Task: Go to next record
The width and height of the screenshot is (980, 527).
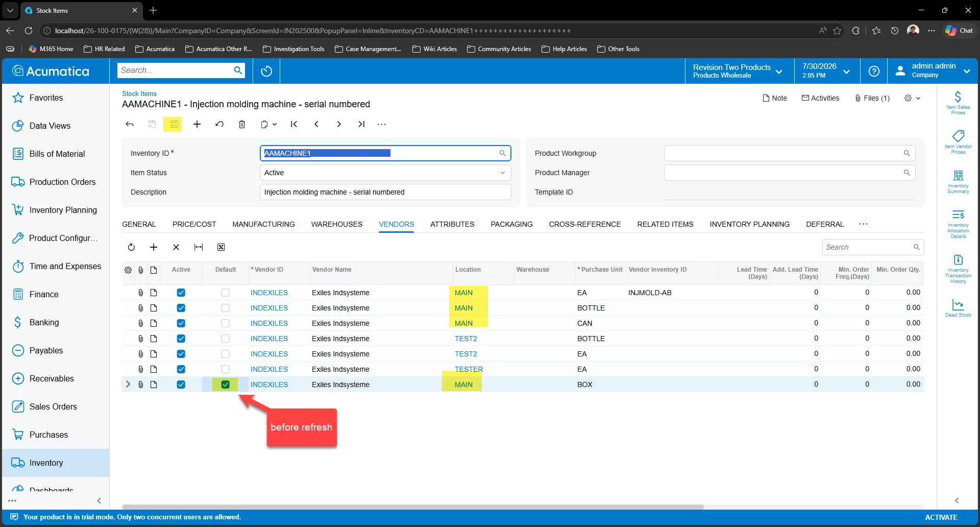Action: [339, 124]
